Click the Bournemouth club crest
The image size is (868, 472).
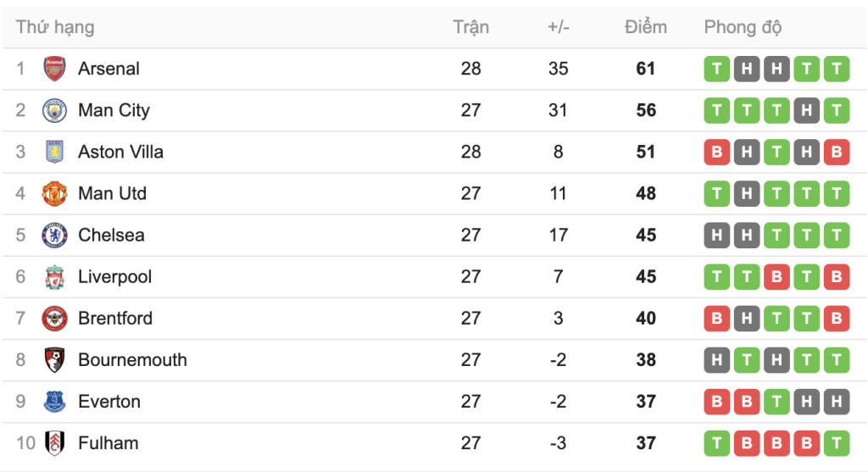(x=54, y=359)
